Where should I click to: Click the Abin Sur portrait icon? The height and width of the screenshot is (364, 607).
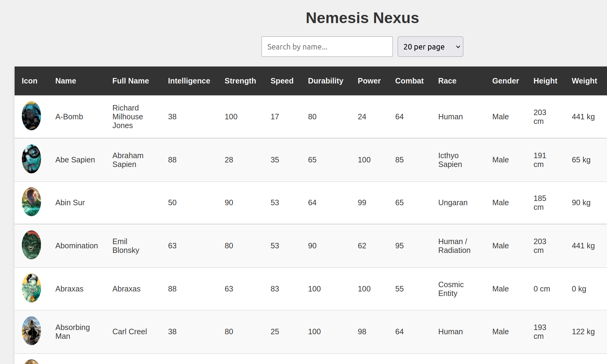[x=31, y=202]
